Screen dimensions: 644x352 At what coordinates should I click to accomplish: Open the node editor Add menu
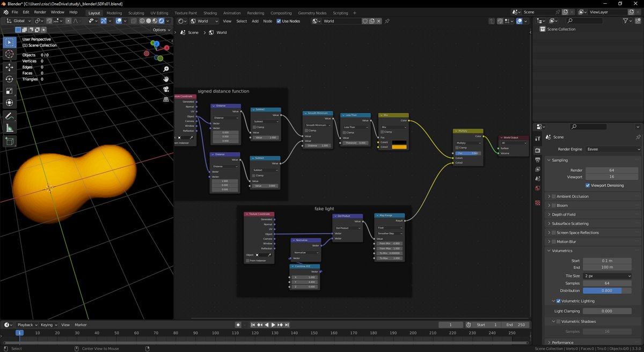pos(255,21)
